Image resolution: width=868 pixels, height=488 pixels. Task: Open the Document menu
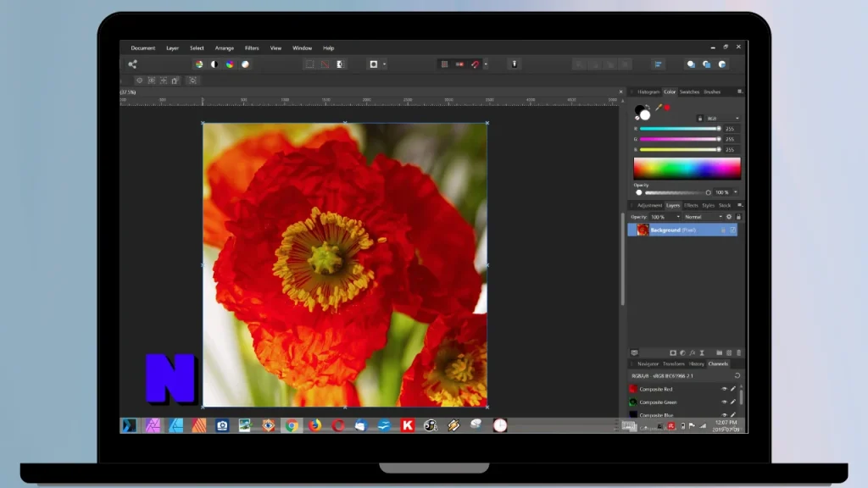[142, 48]
